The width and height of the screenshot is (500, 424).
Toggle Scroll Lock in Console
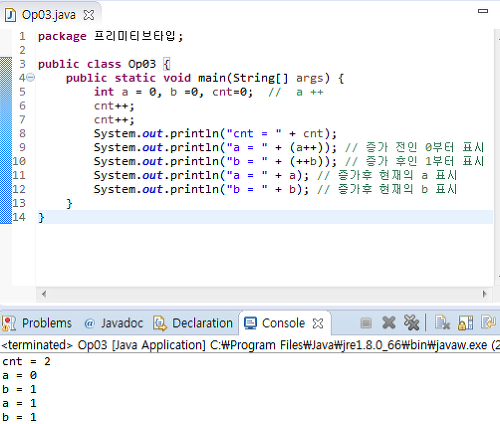coord(465,323)
